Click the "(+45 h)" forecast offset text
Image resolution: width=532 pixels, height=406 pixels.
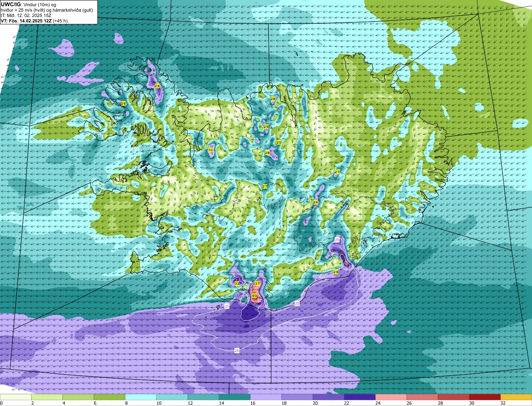pyautogui.click(x=60, y=21)
